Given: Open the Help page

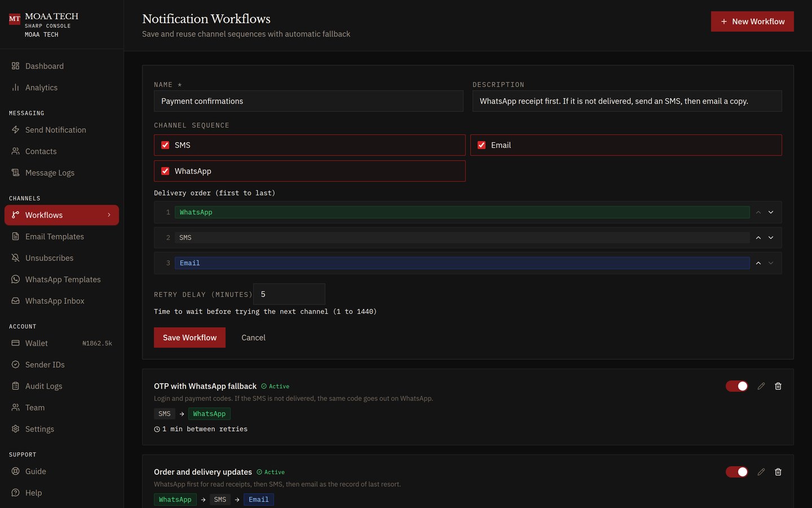Looking at the screenshot, I should click(x=61, y=493).
